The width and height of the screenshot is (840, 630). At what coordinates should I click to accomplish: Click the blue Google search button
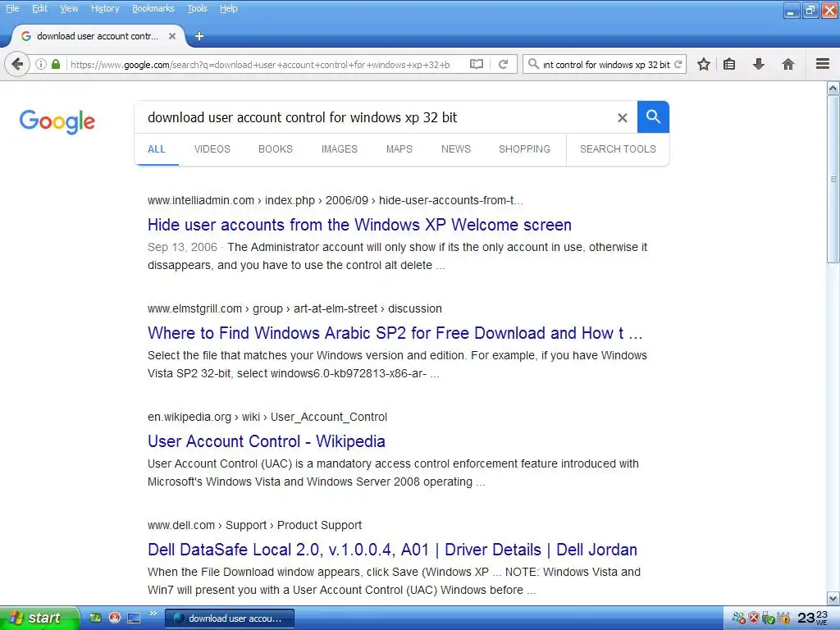coord(653,116)
